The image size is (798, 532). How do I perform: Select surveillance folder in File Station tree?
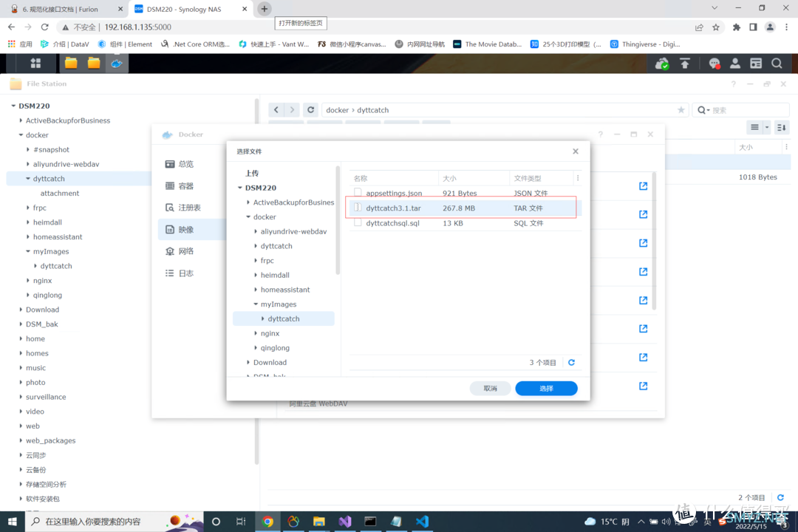[x=46, y=397]
